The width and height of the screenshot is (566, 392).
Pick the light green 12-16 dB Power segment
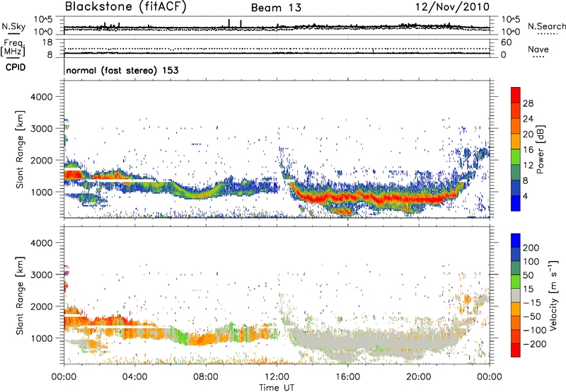tap(516, 157)
